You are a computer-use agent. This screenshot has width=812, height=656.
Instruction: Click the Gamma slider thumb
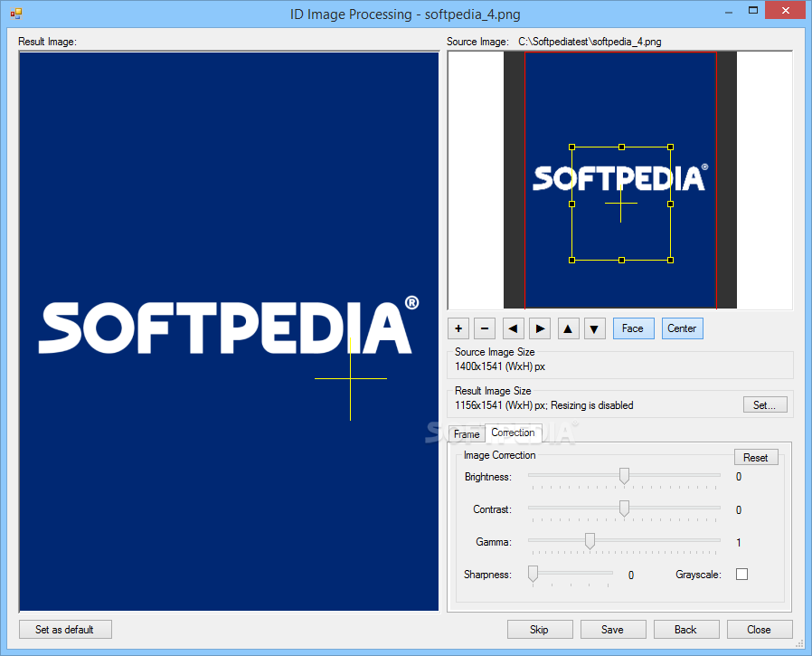(x=590, y=541)
